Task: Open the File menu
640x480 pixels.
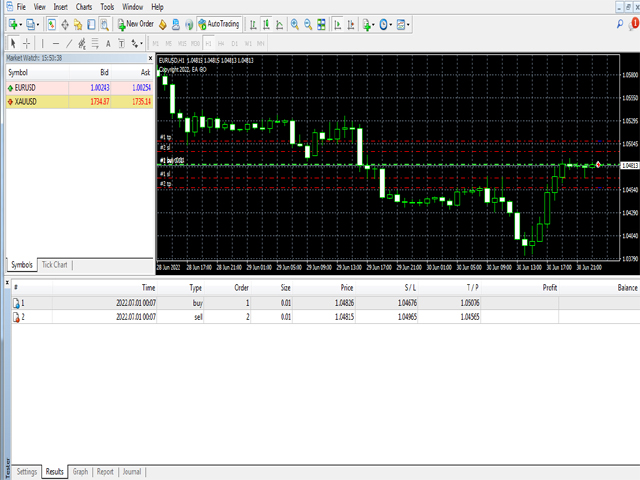Action: click(x=21, y=7)
